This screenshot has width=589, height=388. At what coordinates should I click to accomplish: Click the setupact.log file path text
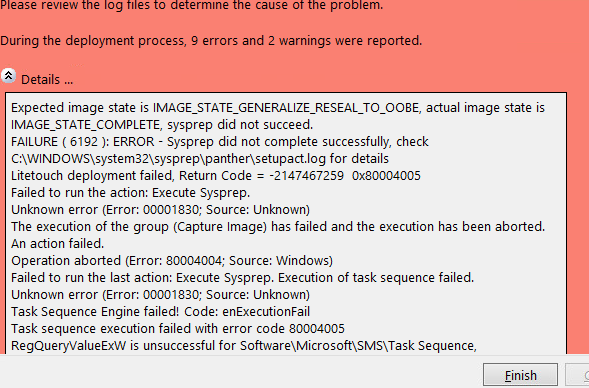tap(169, 159)
